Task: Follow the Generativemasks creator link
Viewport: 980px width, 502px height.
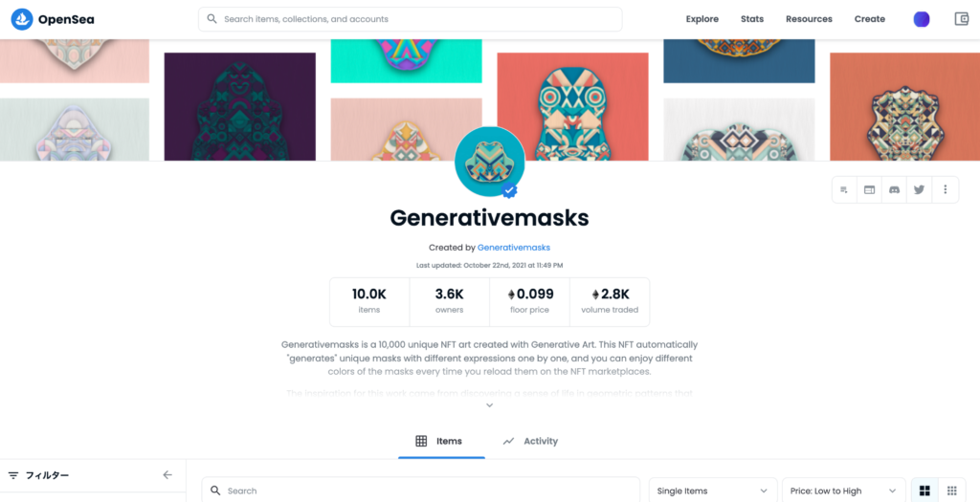Action: click(x=514, y=248)
